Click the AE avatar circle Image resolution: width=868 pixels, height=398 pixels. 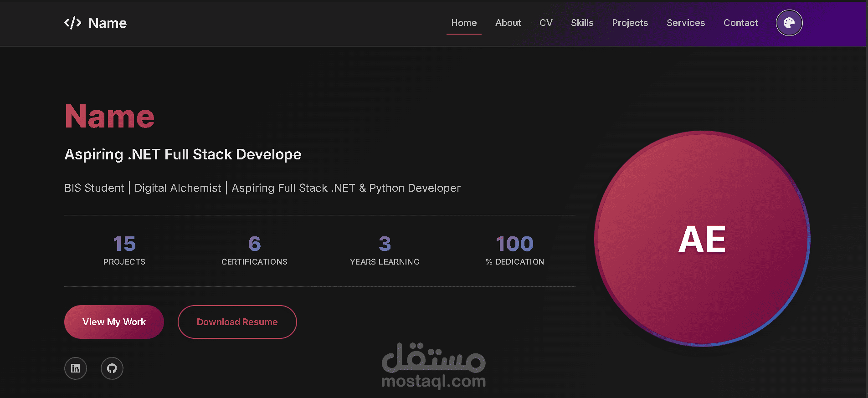point(702,239)
